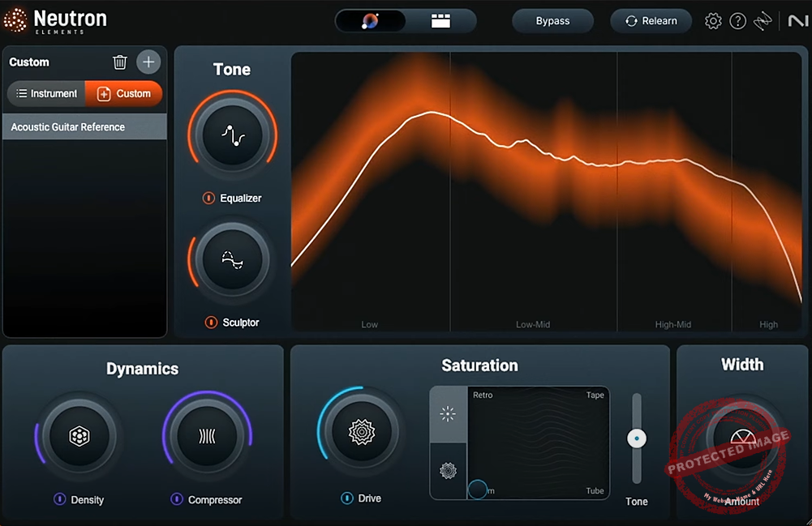Click the saturation XY pad puck
Image resolution: width=812 pixels, height=526 pixels.
point(478,490)
